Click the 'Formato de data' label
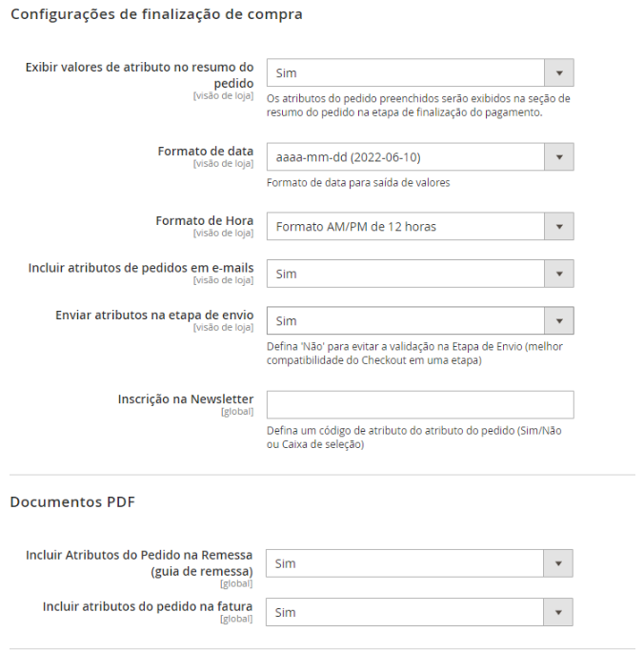 206,151
